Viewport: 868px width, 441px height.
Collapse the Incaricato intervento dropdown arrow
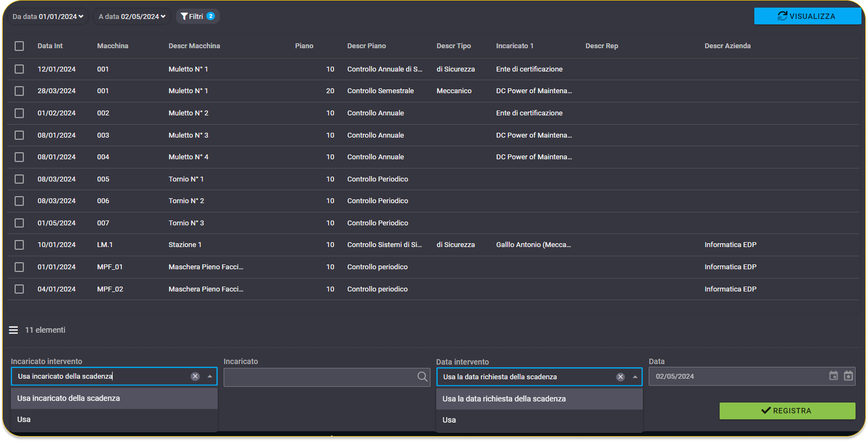click(210, 377)
